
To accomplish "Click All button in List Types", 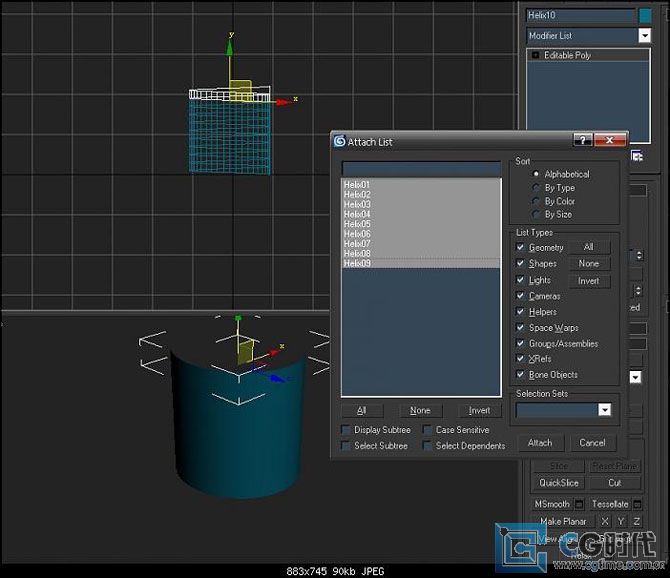I will (589, 247).
